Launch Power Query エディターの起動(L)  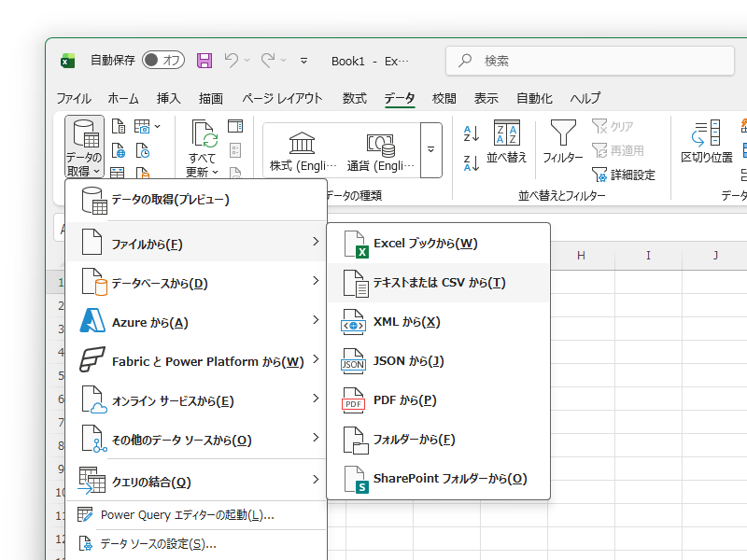[196, 515]
